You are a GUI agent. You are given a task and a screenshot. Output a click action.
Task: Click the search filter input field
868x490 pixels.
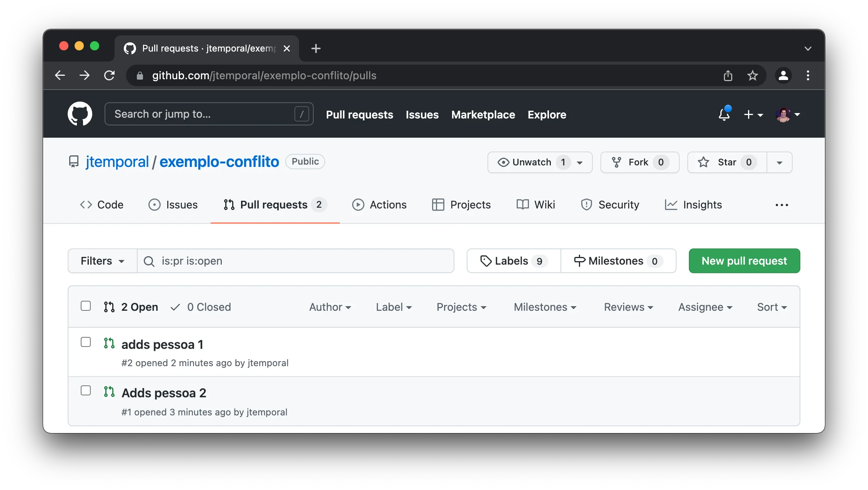[296, 261]
